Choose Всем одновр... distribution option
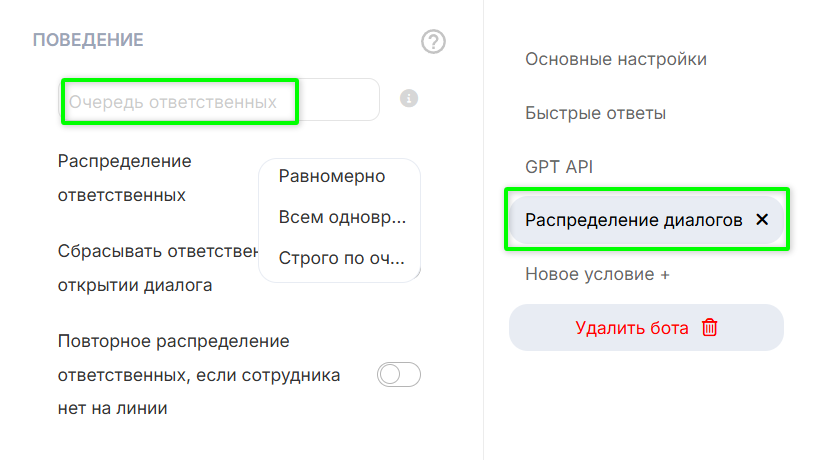 pyautogui.click(x=342, y=217)
